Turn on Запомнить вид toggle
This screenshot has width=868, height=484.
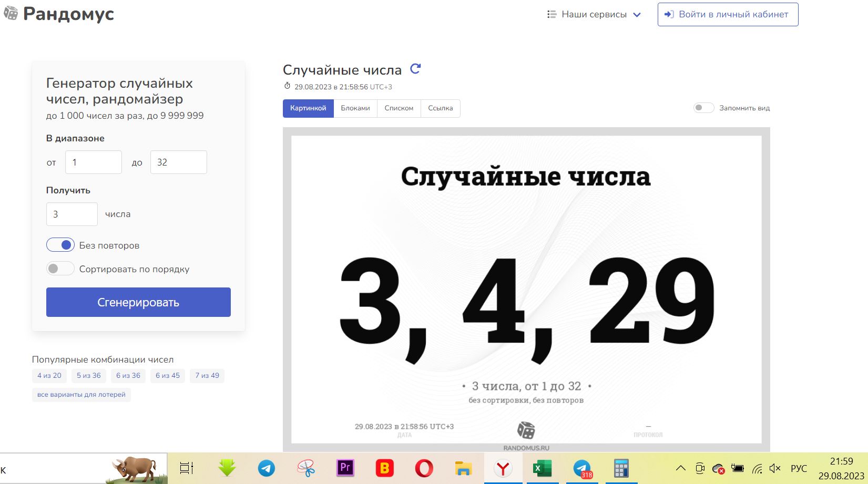coord(703,108)
